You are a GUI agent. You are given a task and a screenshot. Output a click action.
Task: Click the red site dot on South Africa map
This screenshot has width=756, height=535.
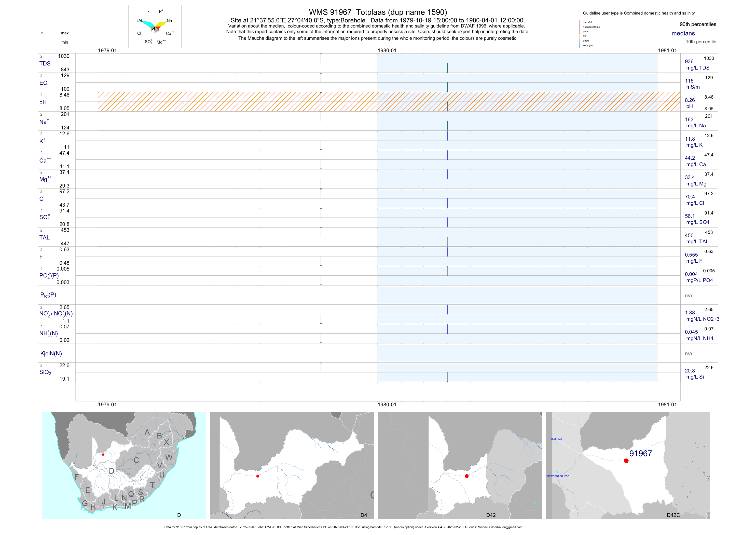coord(103,454)
